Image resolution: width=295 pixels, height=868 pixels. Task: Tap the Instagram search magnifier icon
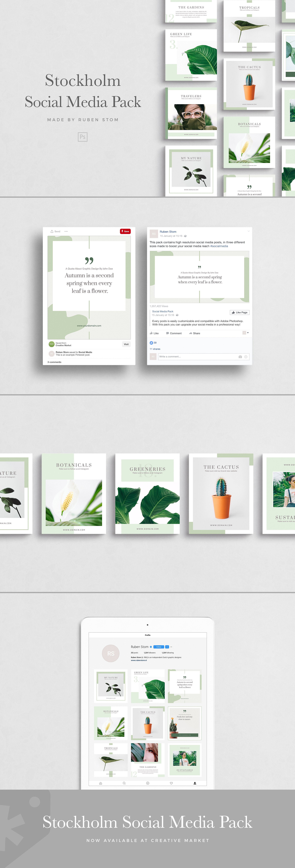coord(124,783)
